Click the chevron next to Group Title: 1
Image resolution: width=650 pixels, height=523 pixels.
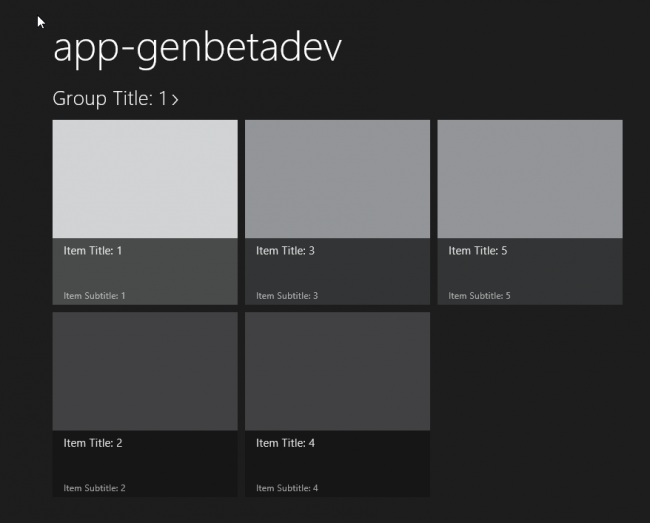click(175, 100)
